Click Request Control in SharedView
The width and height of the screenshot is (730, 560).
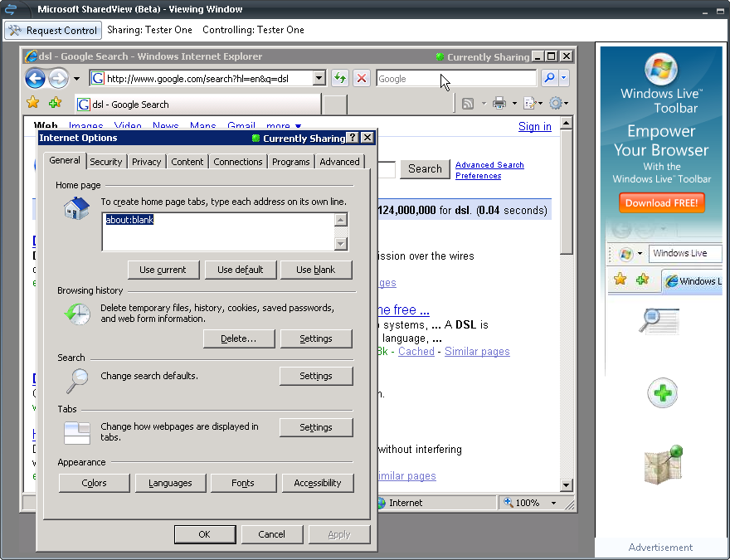pyautogui.click(x=53, y=30)
